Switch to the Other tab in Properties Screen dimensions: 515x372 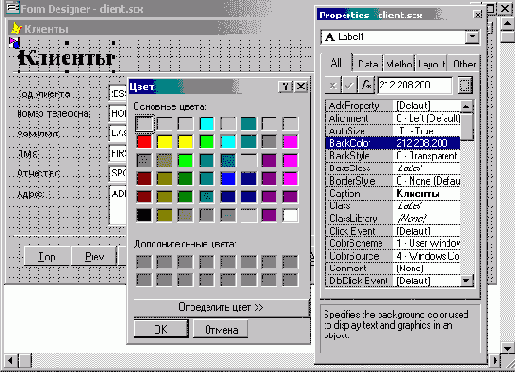tap(464, 63)
